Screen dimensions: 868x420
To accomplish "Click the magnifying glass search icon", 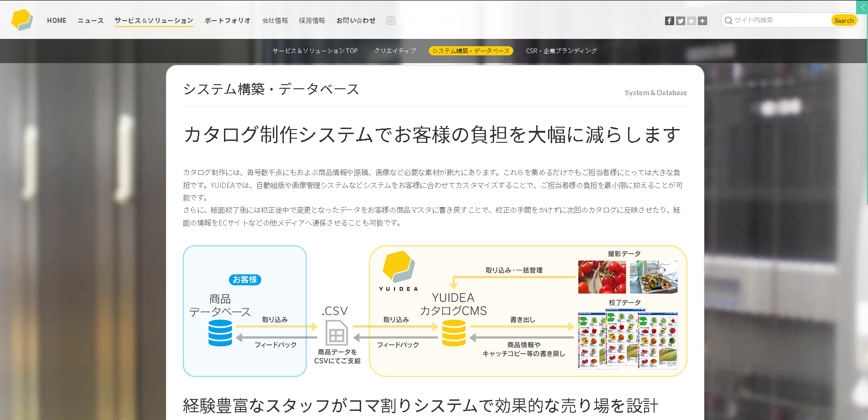I will tap(728, 20).
